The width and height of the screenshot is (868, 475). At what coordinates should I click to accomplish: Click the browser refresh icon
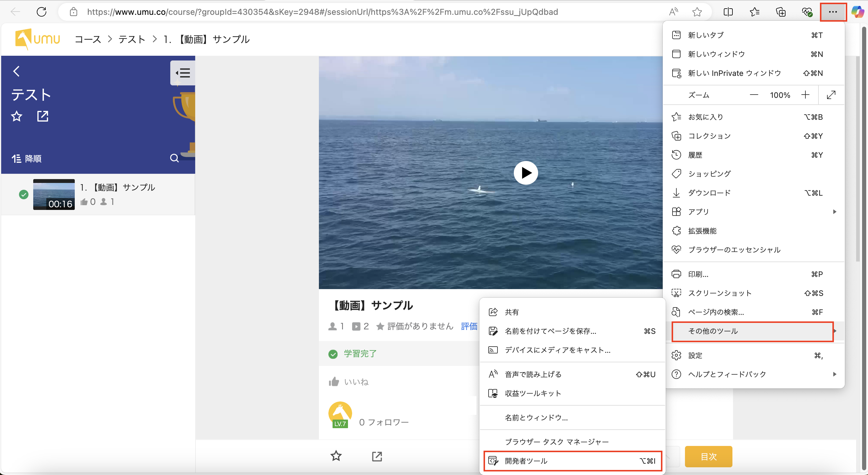coord(42,12)
